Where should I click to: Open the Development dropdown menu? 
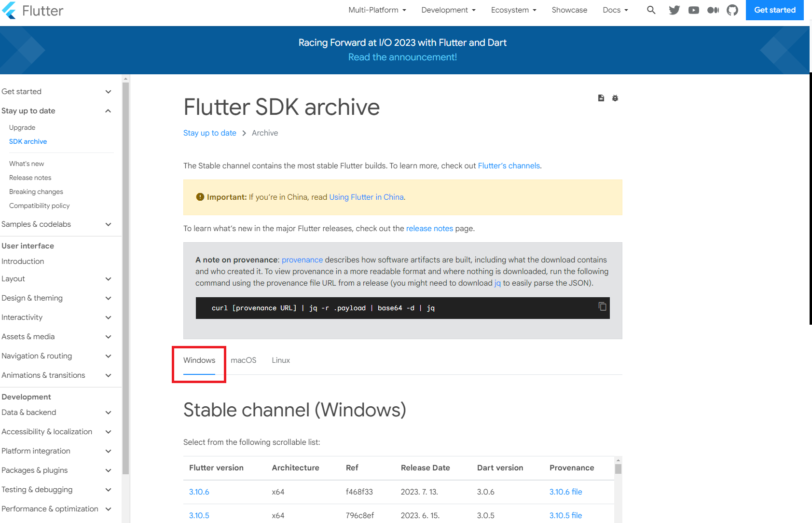coord(448,10)
